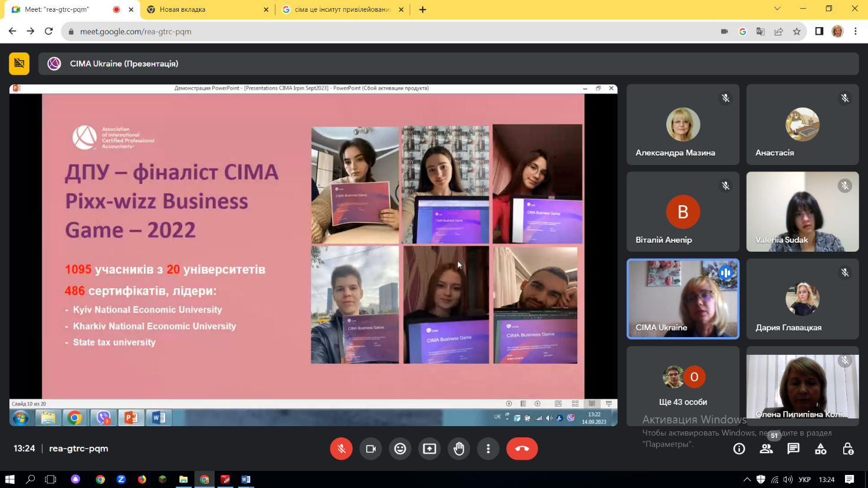
Task: Toggle the Chrome side panel
Action: tap(819, 31)
